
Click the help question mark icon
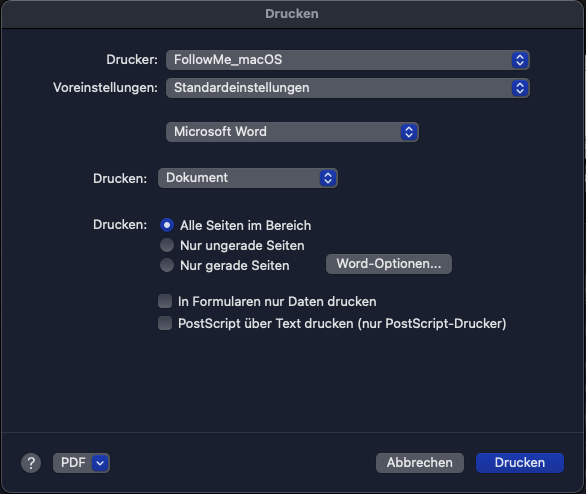[x=31, y=463]
